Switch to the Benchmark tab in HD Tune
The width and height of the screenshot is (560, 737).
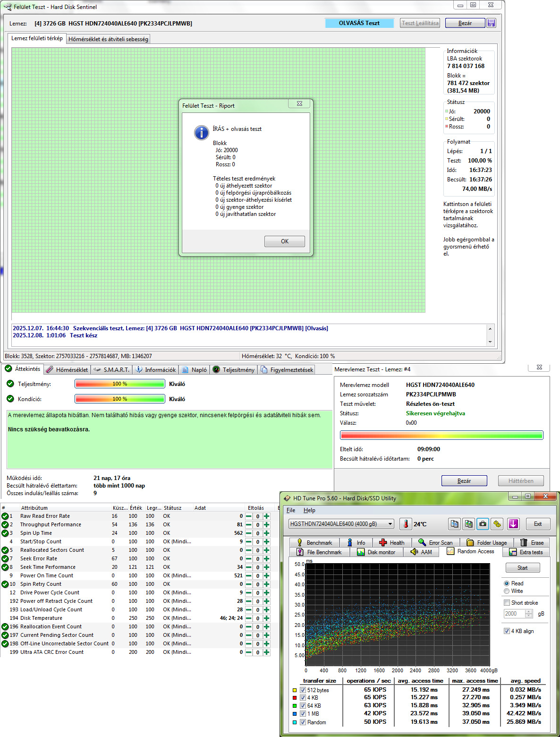pyautogui.click(x=314, y=543)
